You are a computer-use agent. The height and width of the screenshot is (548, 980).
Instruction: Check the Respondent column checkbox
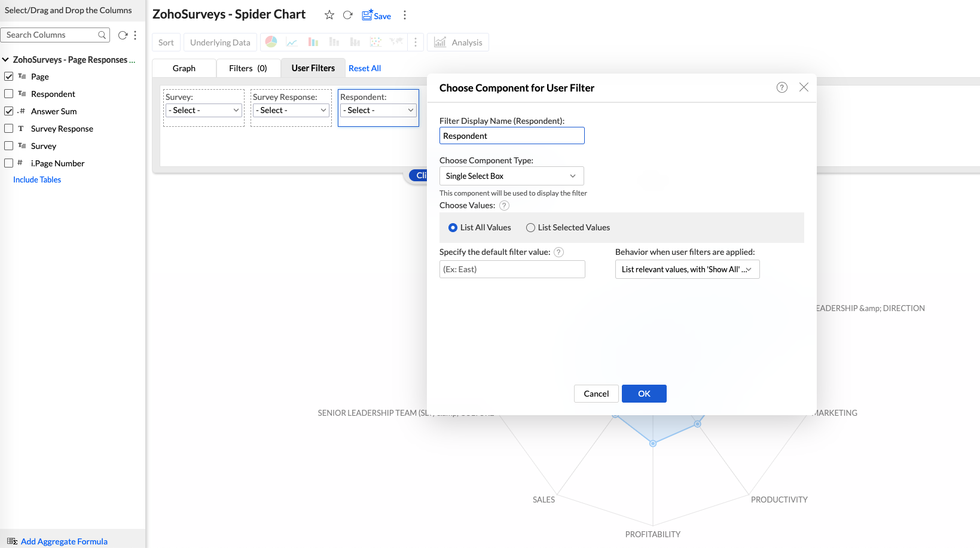tap(9, 94)
